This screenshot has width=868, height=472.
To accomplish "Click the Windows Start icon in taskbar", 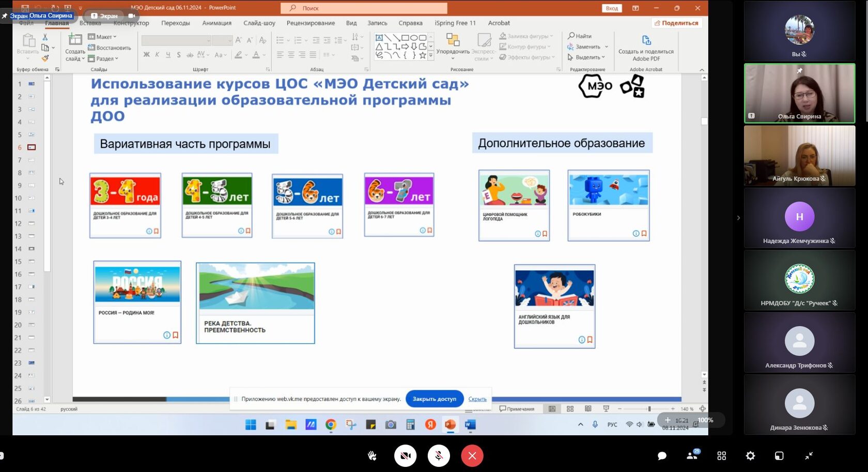I will pyautogui.click(x=251, y=424).
